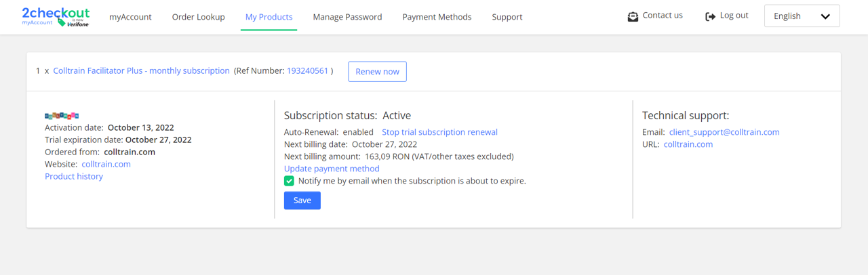
Task: Open the myAccount menu item
Action: pyautogui.click(x=130, y=17)
